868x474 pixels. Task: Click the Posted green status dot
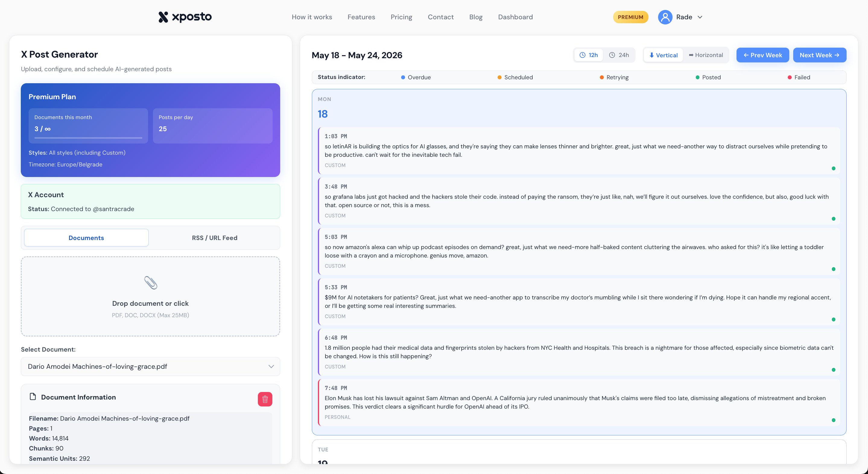[697, 77]
